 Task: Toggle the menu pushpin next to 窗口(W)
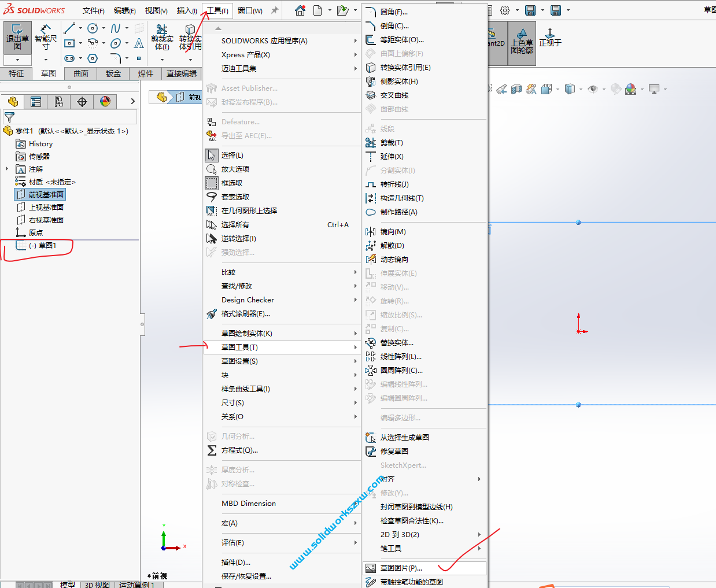(x=275, y=9)
